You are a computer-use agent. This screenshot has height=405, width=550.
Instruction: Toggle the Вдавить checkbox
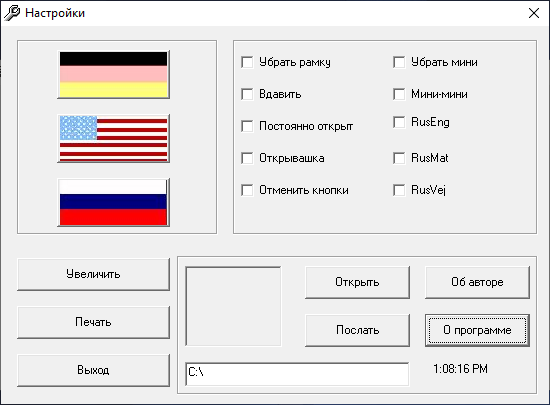247,94
